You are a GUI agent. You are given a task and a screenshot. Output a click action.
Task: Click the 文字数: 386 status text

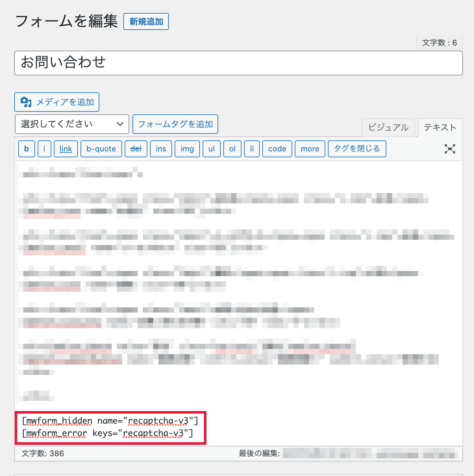point(43,454)
